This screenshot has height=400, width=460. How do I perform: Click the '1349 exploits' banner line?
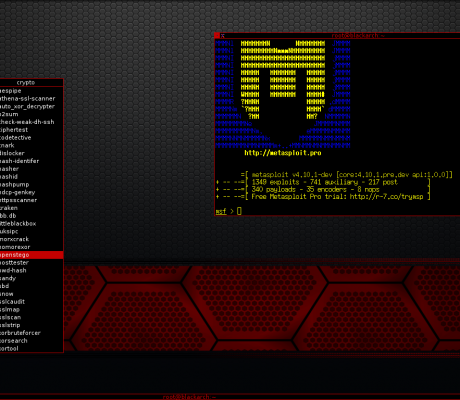pyautogui.click(x=323, y=182)
